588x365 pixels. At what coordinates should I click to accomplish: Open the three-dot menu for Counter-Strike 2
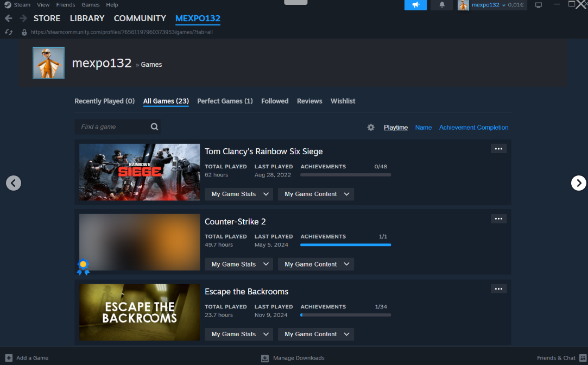click(498, 219)
